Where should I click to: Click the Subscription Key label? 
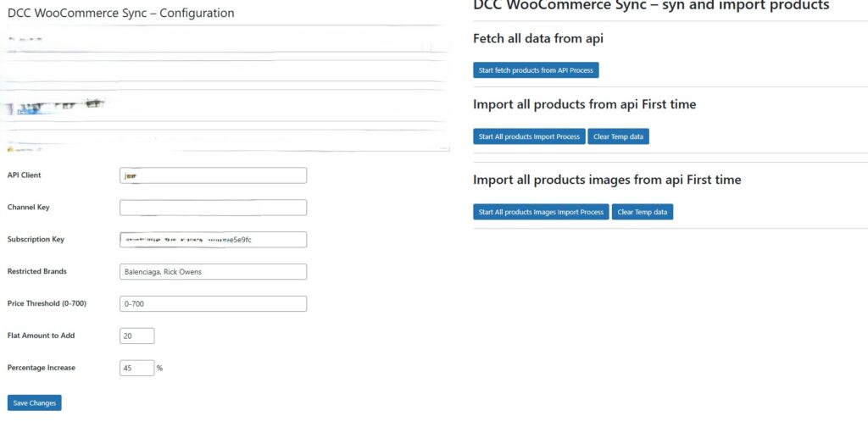36,240
